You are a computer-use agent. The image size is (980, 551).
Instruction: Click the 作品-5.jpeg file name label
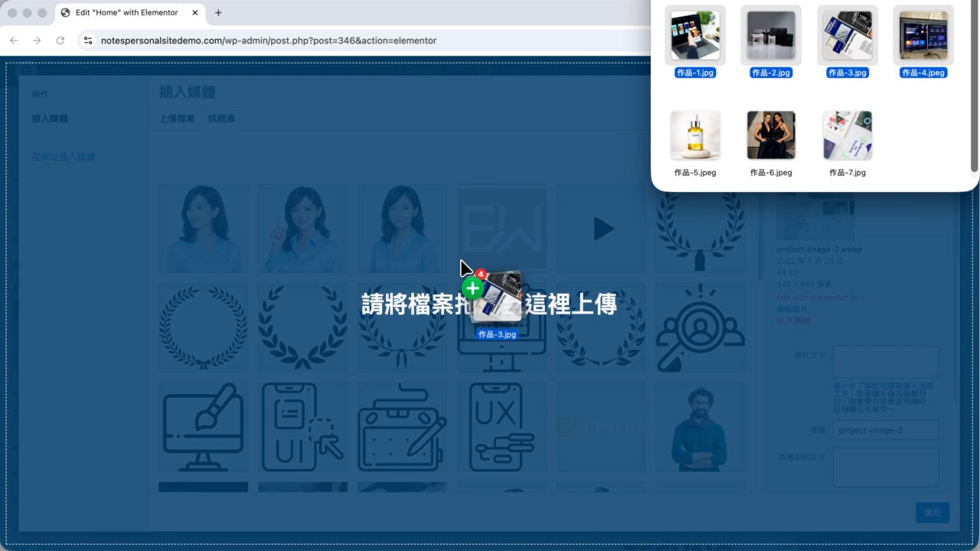695,172
